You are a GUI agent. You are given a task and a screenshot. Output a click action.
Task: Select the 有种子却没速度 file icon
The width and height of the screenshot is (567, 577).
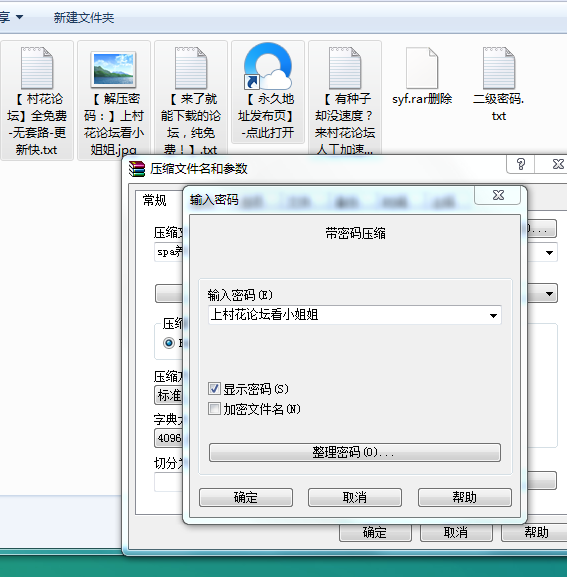pyautogui.click(x=345, y=68)
